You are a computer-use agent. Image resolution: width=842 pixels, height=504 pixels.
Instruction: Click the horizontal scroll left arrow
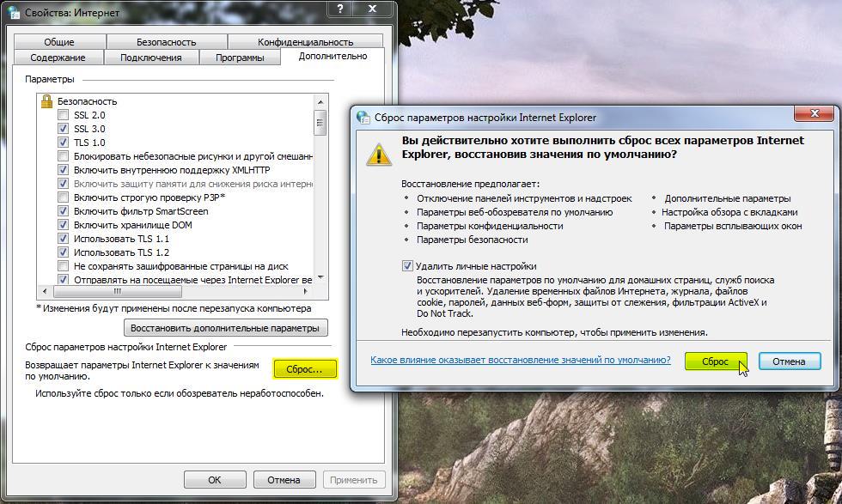coord(45,291)
